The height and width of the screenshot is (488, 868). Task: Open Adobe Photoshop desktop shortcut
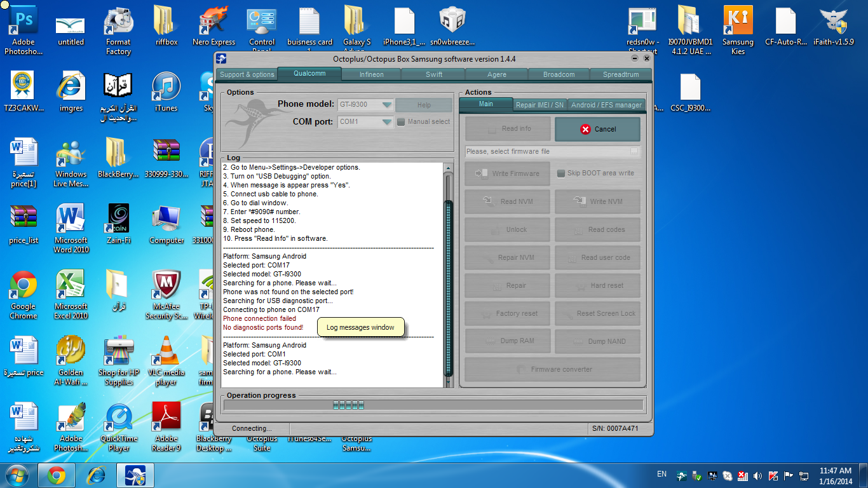24,30
